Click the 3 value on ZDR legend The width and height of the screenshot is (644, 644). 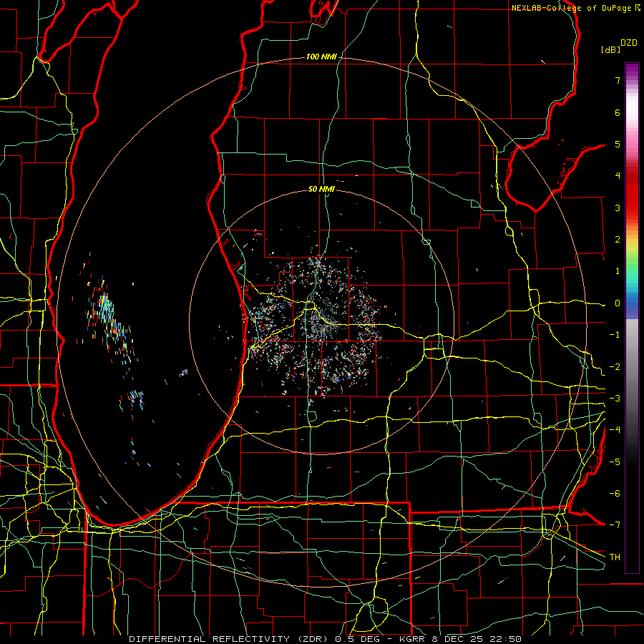[618, 208]
